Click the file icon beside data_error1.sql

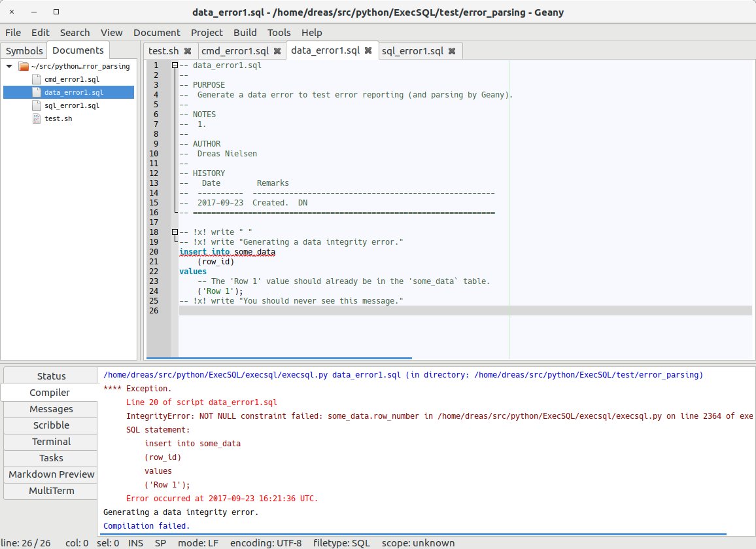point(37,92)
